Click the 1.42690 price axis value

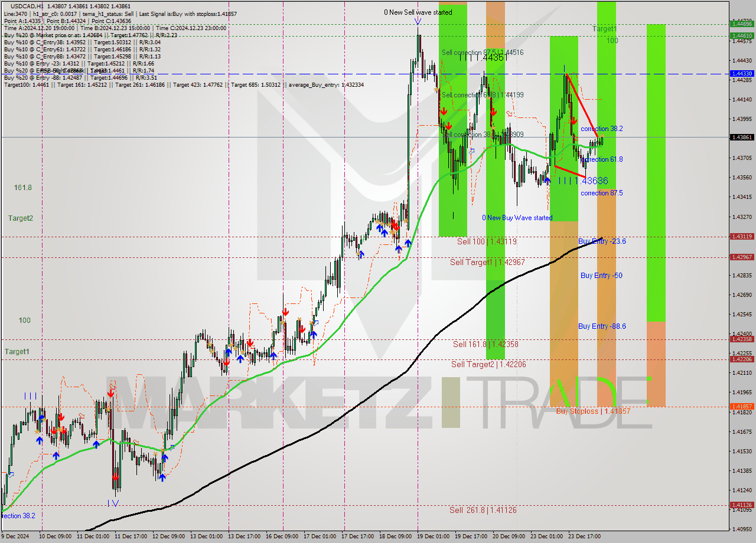(742, 295)
